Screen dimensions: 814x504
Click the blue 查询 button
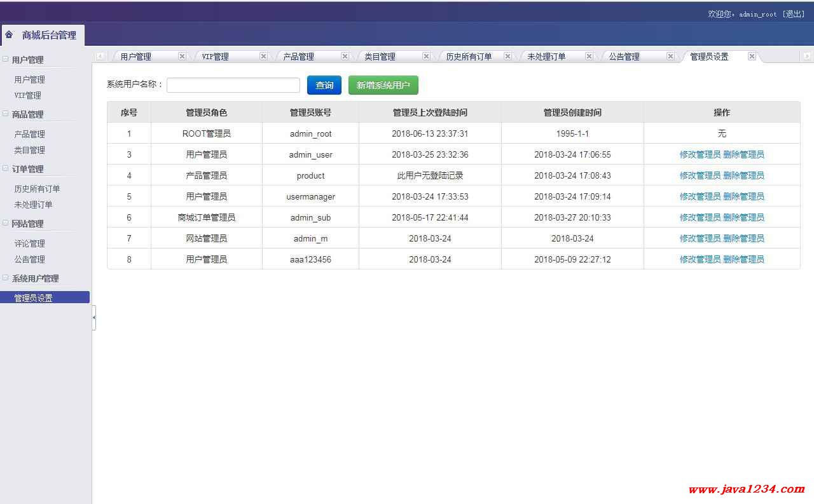[324, 85]
